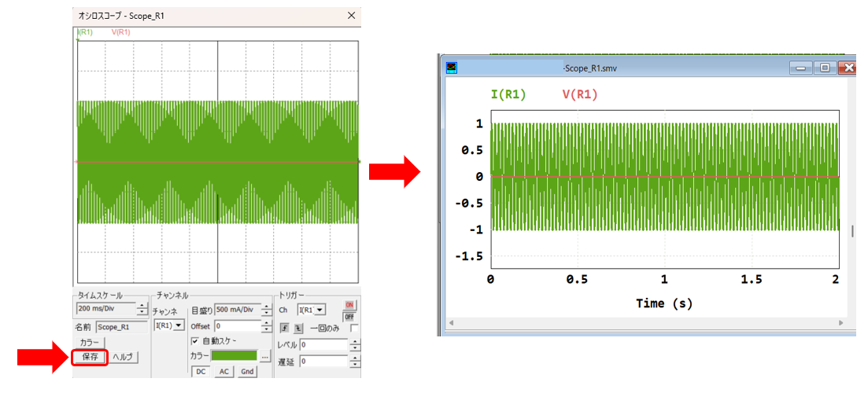The width and height of the screenshot is (868, 393).
Task: Click the green channel color swatch
Action: pyautogui.click(x=235, y=356)
